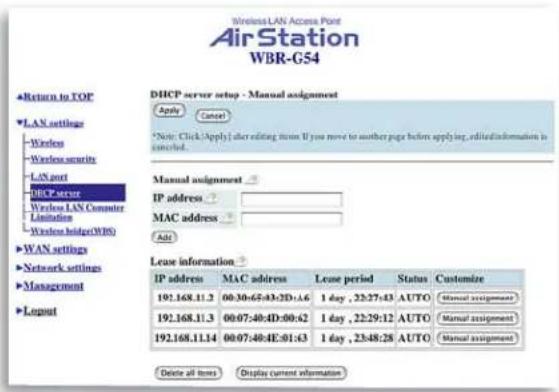Select IP address cell 192.168.11.3
559x392 pixels.
185,318
